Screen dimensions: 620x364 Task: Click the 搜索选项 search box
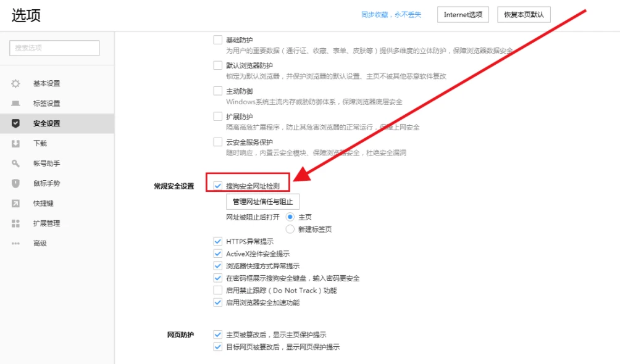click(x=54, y=48)
